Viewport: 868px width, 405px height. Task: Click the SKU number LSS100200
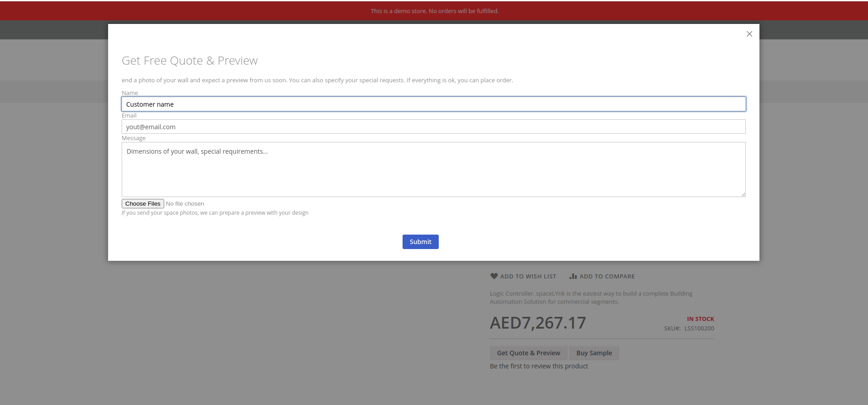tap(699, 329)
